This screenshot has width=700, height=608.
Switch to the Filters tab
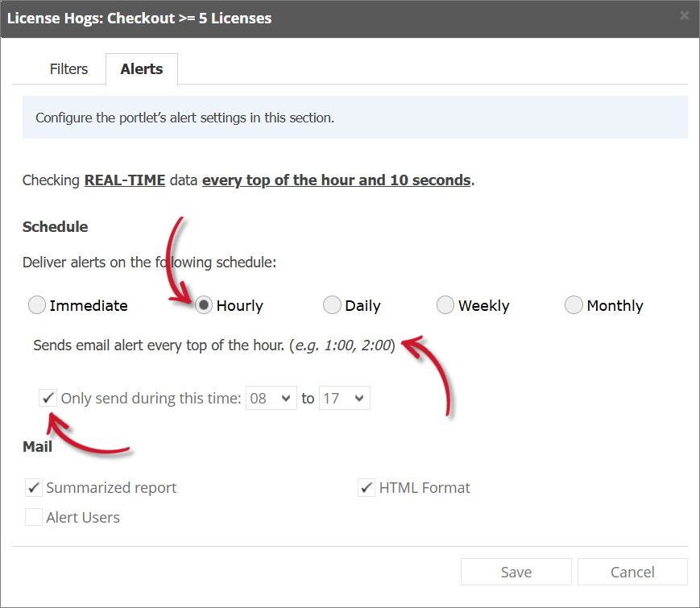tap(68, 69)
